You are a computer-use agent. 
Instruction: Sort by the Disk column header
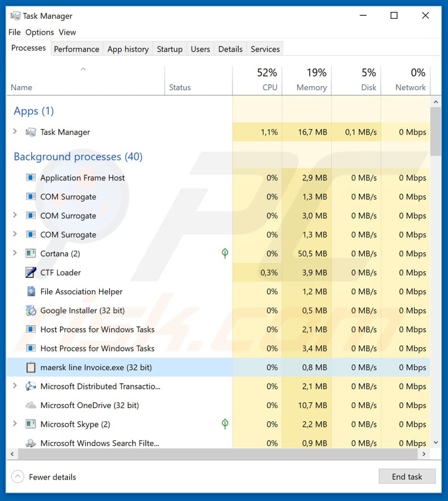coord(356,80)
